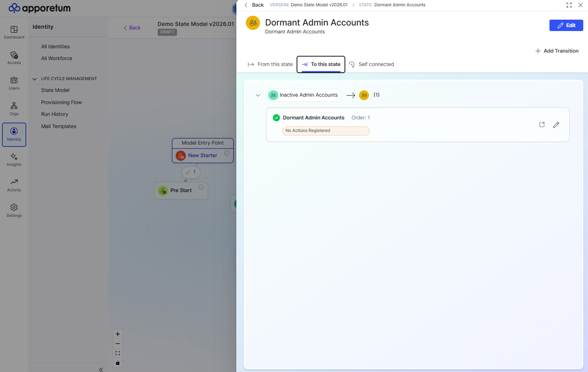The width and height of the screenshot is (588, 372).
Task: View Activity from the sidebar
Action: [14, 185]
